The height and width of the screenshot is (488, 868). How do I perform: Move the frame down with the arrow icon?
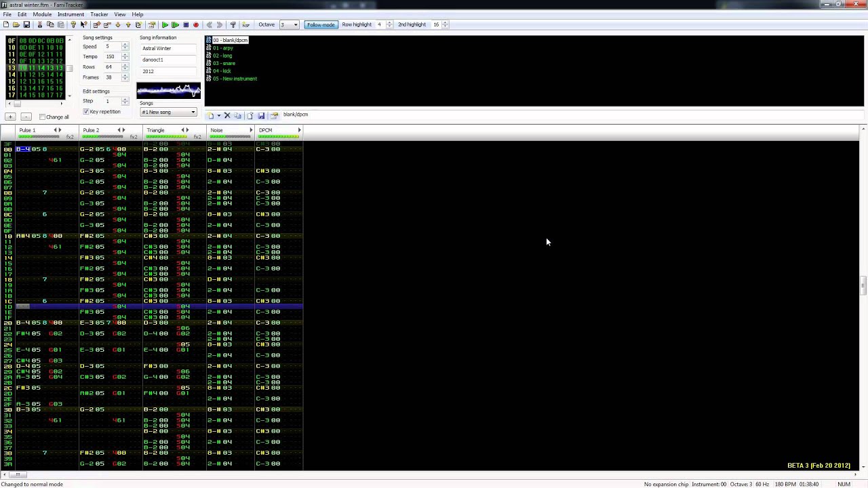coord(118,24)
